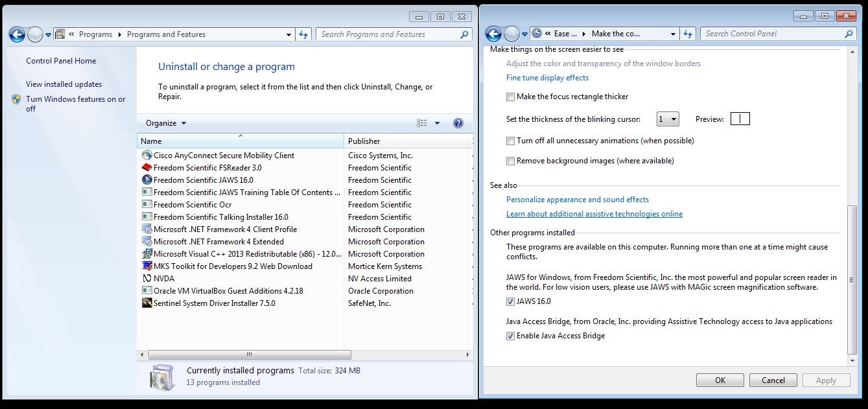Image resolution: width=868 pixels, height=409 pixels.
Task: Uncheck Enable Java Access Bridge
Action: [511, 336]
